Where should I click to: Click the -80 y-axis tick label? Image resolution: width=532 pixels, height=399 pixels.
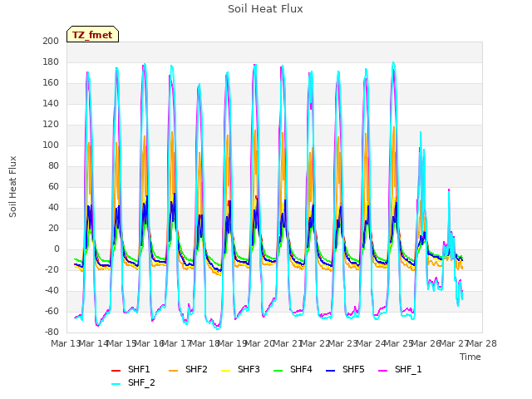(52, 332)
